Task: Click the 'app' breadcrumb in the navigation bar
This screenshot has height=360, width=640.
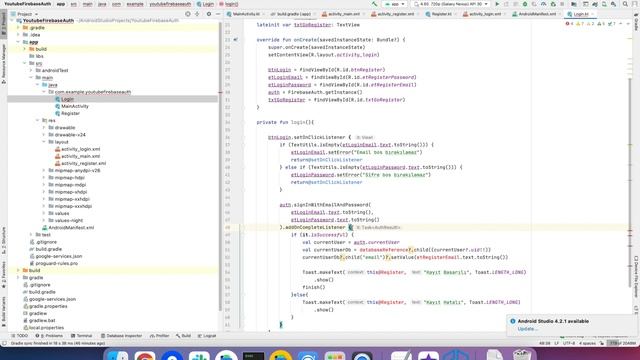Action: tap(61, 4)
